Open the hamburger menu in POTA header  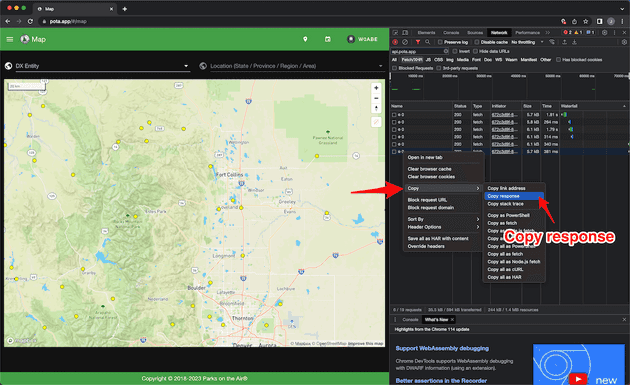click(10, 39)
